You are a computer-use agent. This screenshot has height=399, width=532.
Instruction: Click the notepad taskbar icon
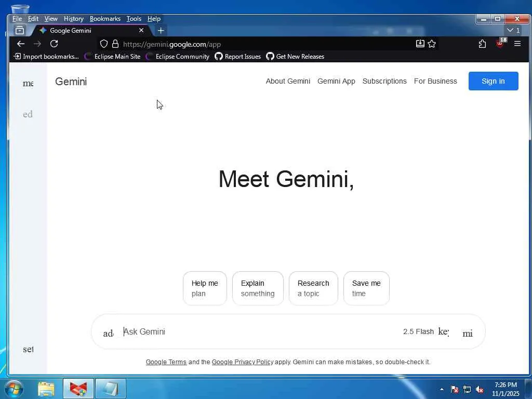pyautogui.click(x=111, y=389)
